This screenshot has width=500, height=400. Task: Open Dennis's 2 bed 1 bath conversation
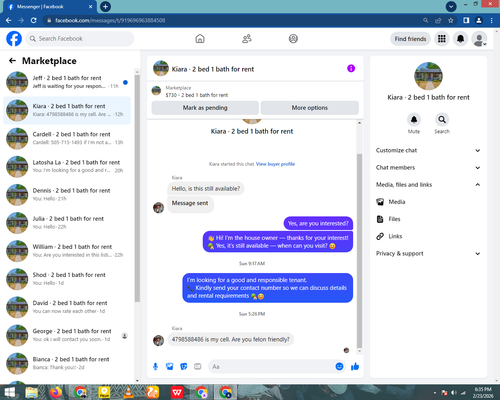67,195
